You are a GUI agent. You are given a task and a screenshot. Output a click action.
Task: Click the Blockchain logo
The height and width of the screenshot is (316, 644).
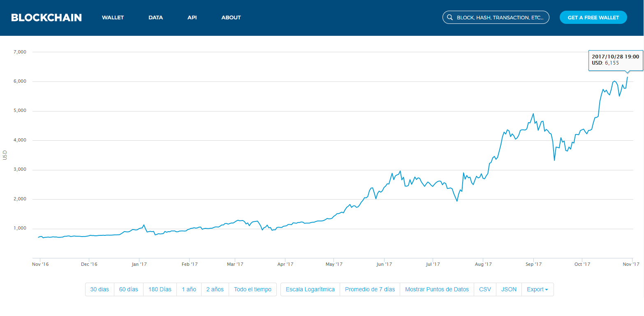coord(46,18)
